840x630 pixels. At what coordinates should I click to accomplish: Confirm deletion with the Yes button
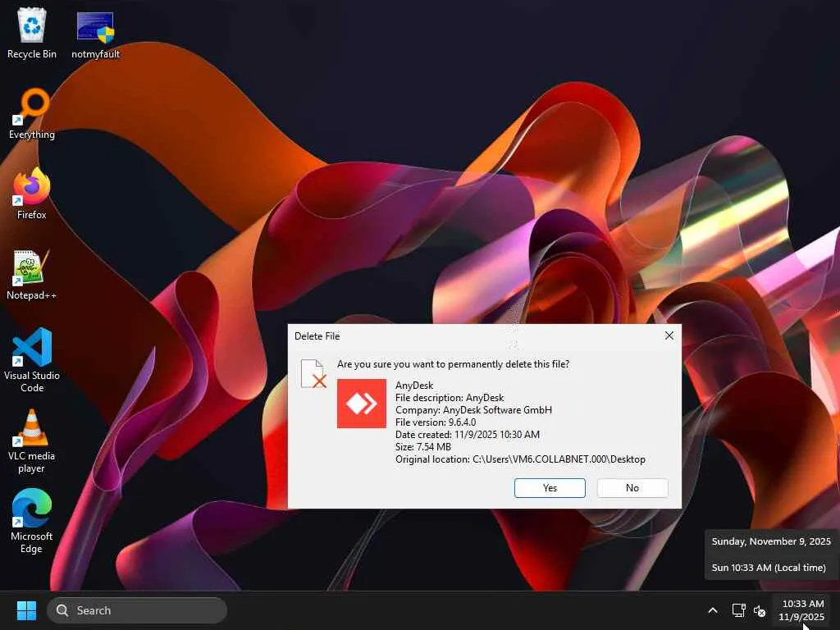(550, 488)
